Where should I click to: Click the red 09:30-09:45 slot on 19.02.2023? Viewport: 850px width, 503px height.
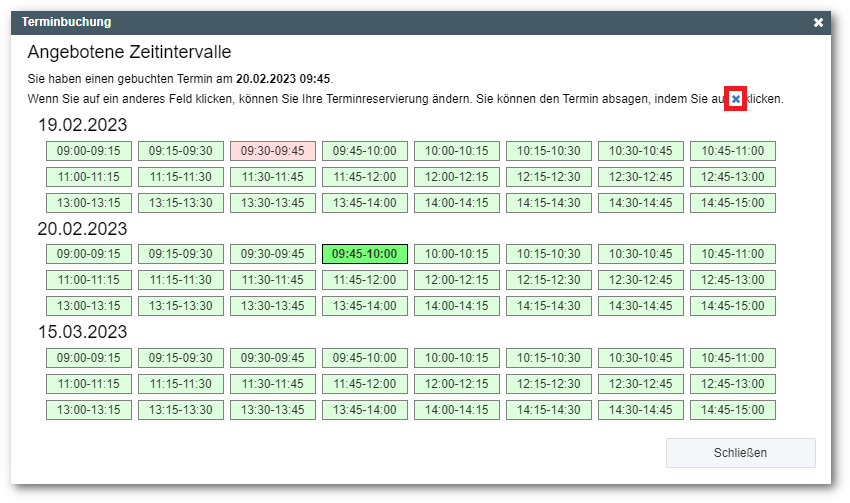point(273,151)
